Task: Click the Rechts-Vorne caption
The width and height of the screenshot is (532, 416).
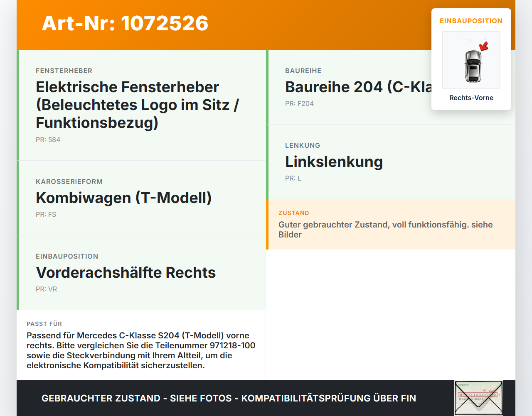Action: click(x=471, y=98)
